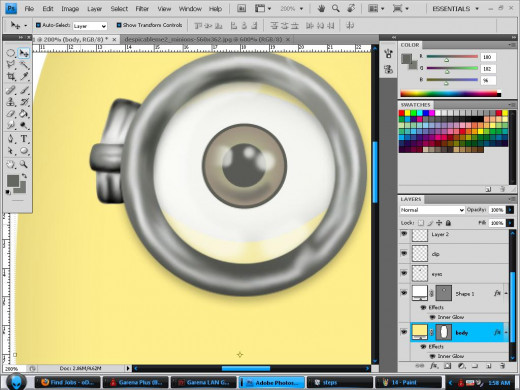Toggle lock all on layer
The image size is (520, 390).
point(448,223)
